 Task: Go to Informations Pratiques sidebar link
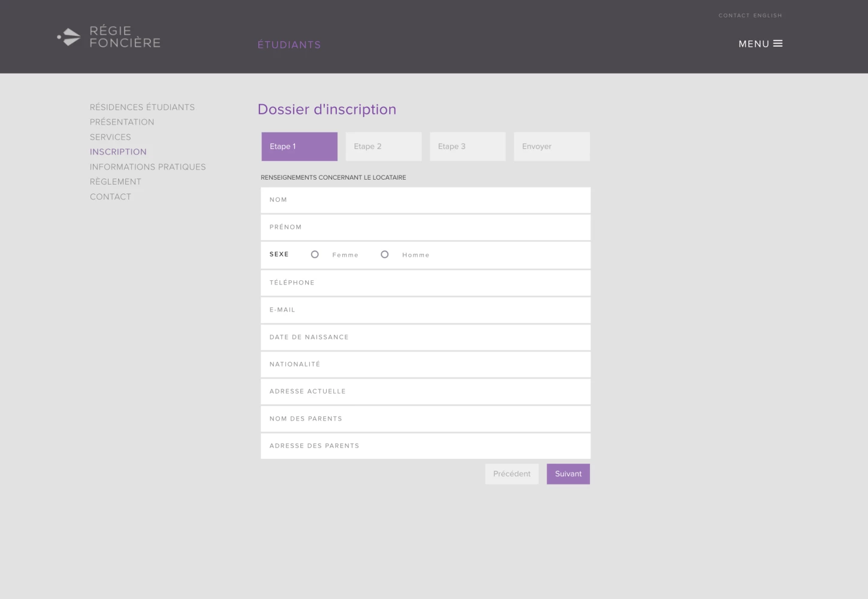[x=147, y=167]
